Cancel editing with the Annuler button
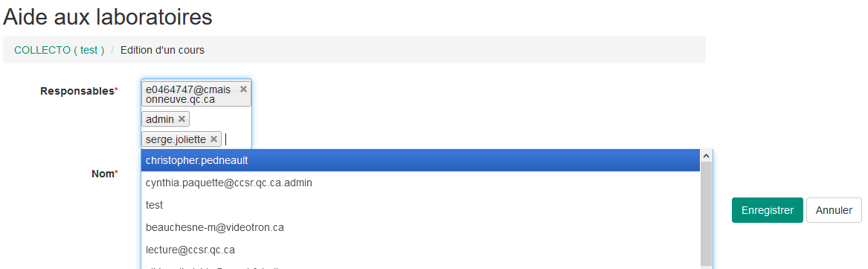868x269 pixels. click(834, 210)
